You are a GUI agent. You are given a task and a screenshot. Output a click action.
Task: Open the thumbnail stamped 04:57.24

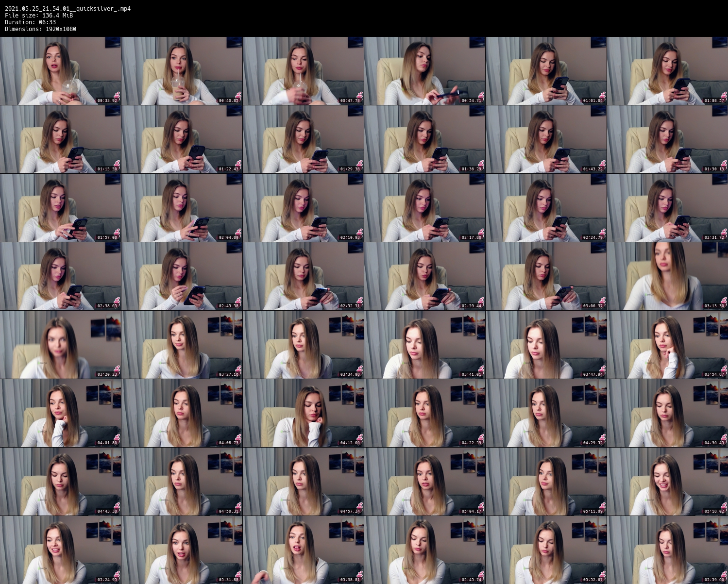[303, 482]
